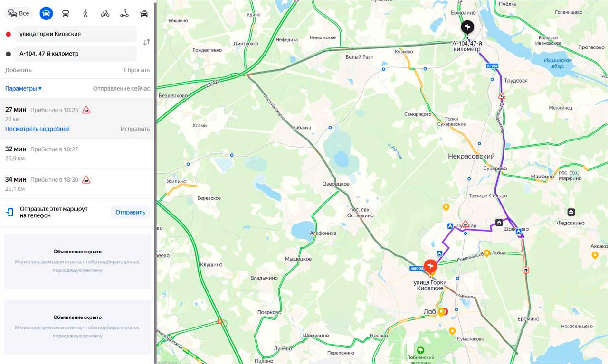Click the Отправить button
Screen dimensions: 608x364
[130, 212]
